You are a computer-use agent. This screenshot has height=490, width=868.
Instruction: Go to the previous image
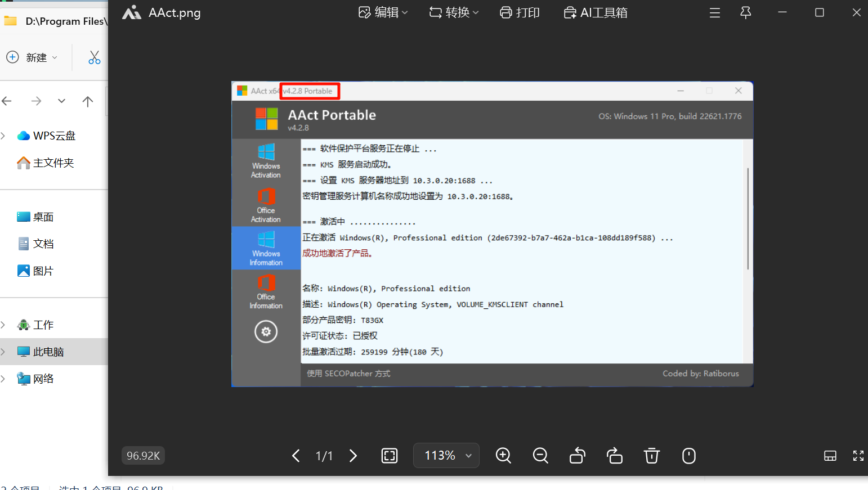point(296,456)
